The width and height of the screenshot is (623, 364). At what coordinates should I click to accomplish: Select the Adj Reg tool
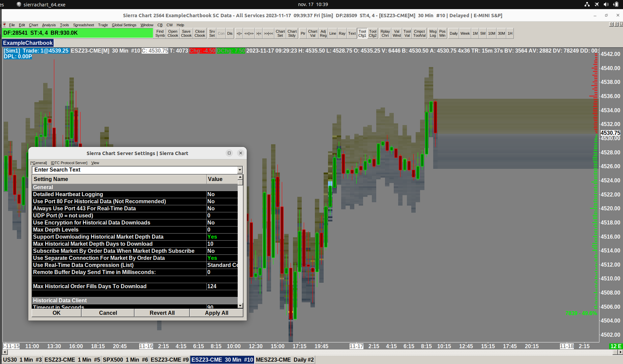click(x=323, y=33)
